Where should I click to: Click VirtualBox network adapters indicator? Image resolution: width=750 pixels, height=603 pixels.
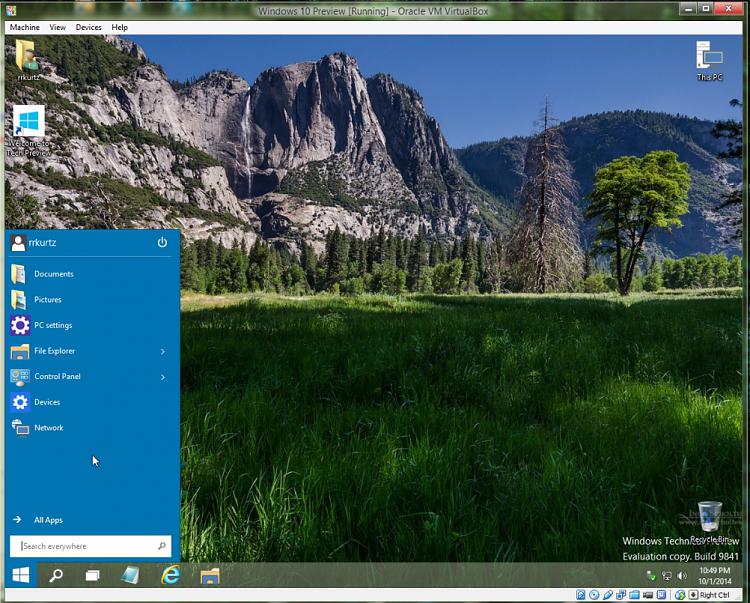pos(621,595)
